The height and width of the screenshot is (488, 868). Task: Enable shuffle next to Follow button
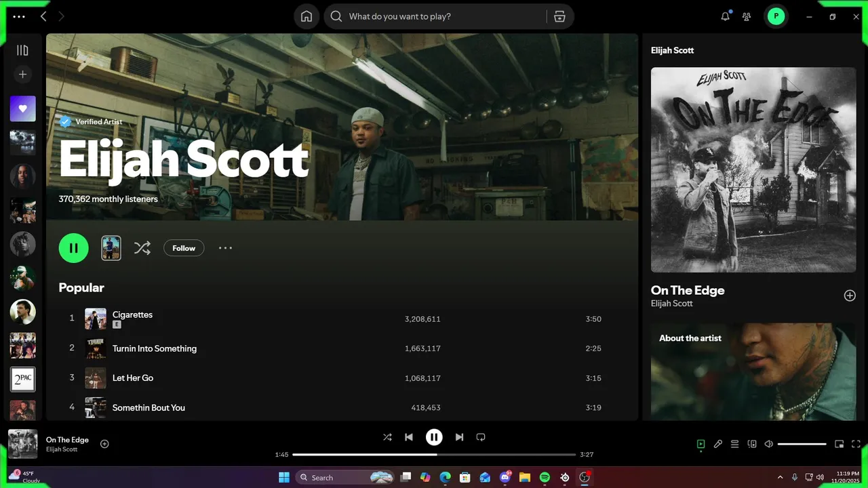pos(142,248)
